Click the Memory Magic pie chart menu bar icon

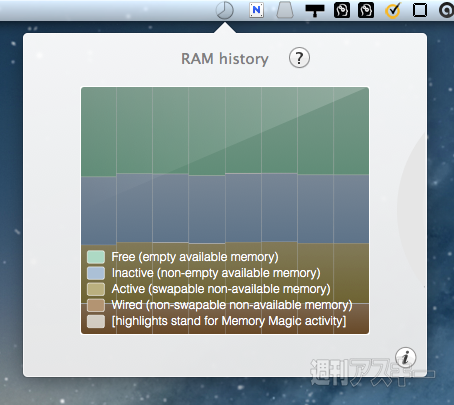[x=225, y=10]
